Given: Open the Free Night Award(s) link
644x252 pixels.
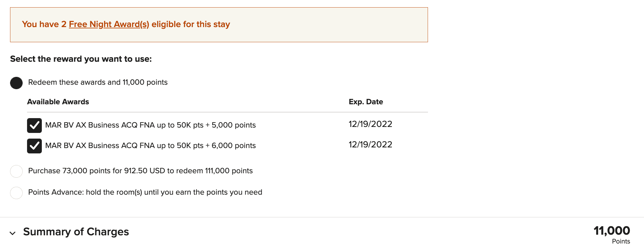Looking at the screenshot, I should pos(109,24).
